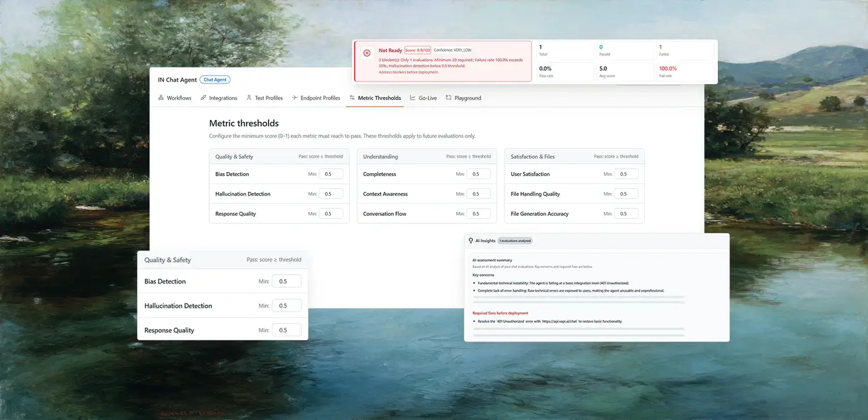Click the Failed count stat card
The width and height of the screenshot is (868, 420).
coord(685,50)
